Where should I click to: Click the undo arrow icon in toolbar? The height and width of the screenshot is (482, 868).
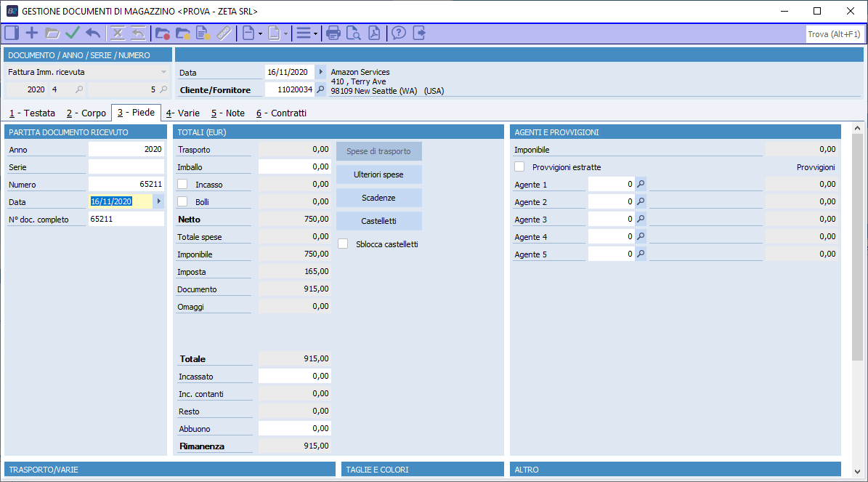point(93,33)
